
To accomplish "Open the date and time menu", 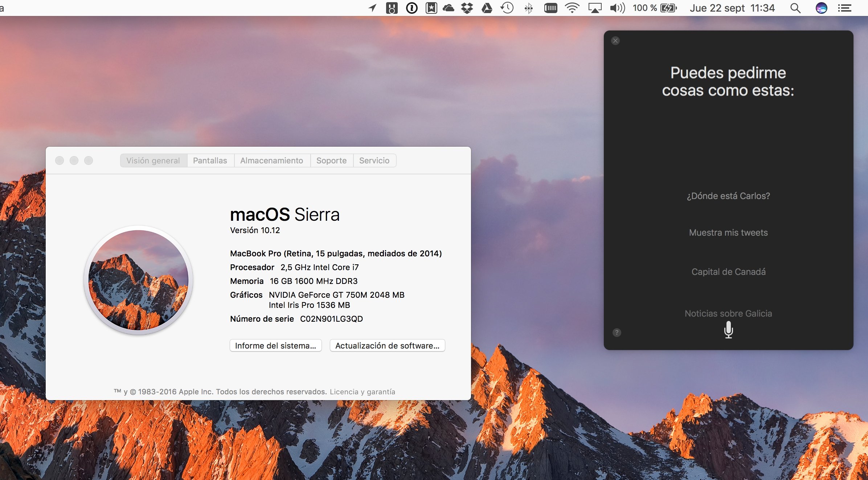I will [732, 8].
